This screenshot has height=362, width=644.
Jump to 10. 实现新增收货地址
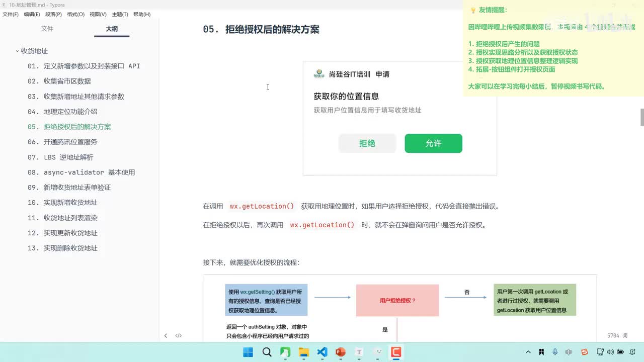pyautogui.click(x=63, y=202)
